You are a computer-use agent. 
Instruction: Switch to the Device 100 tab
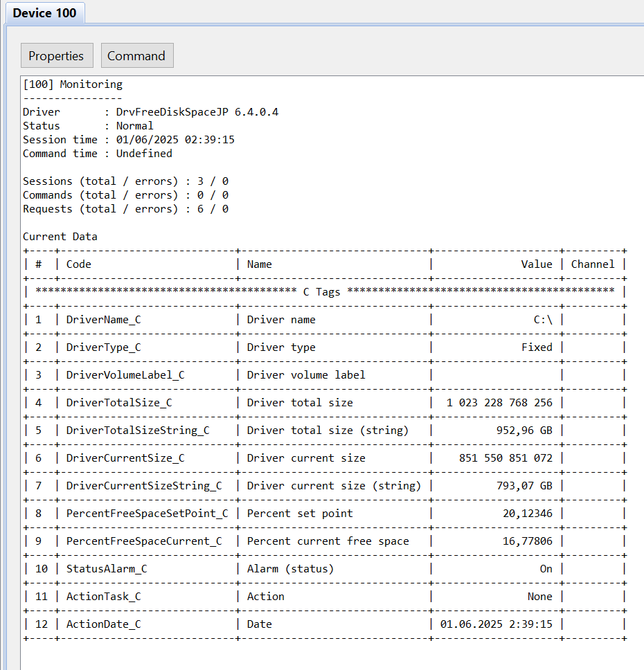coord(45,13)
